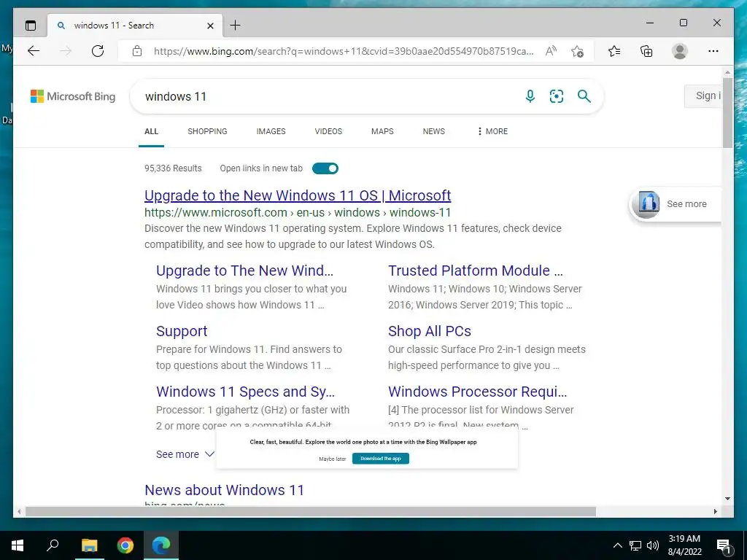Screen dimensions: 747x560
Task: Open File Explorer from taskbar
Action: click(89, 545)
